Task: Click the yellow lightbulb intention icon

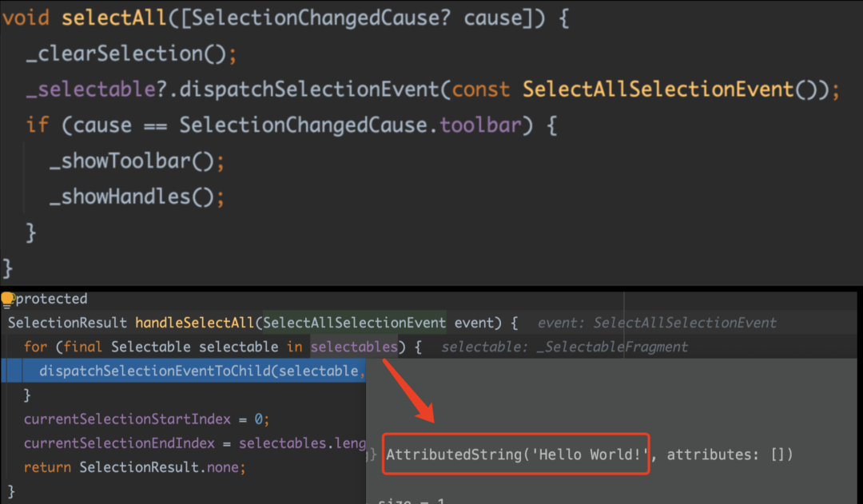Action: (x=7, y=299)
